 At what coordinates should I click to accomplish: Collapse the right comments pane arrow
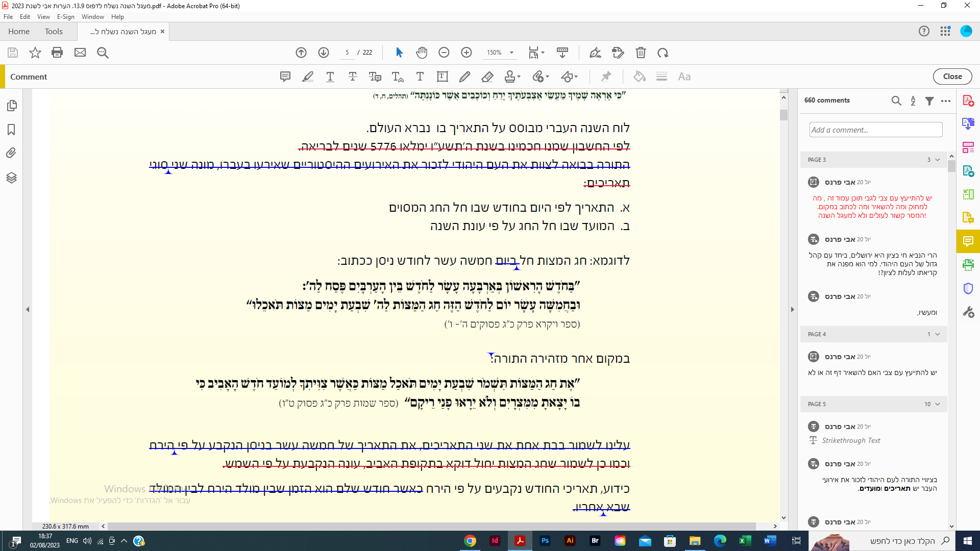pyautogui.click(x=792, y=309)
